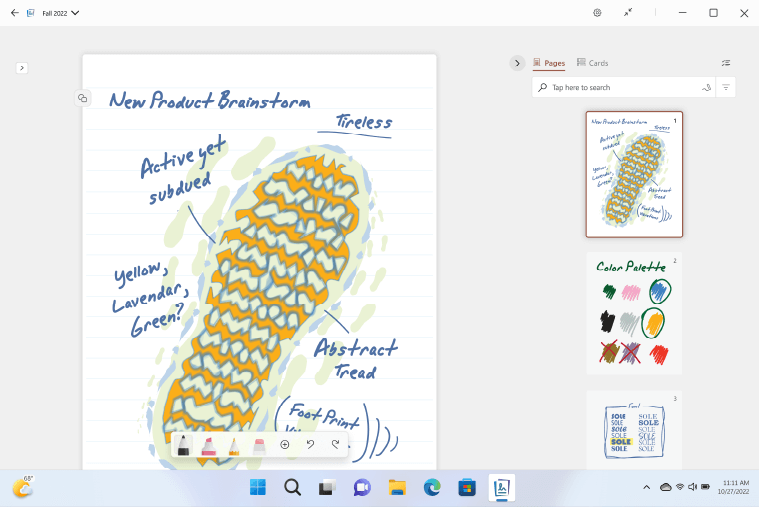Select the orange pencil tool
The image size is (759, 507).
point(234,446)
